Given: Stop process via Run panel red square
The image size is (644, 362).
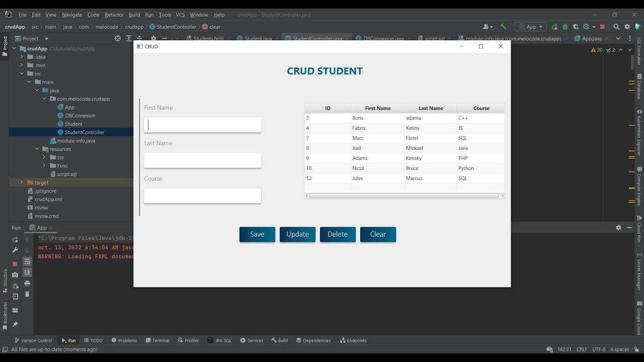Looking at the screenshot, I should coord(15,263).
